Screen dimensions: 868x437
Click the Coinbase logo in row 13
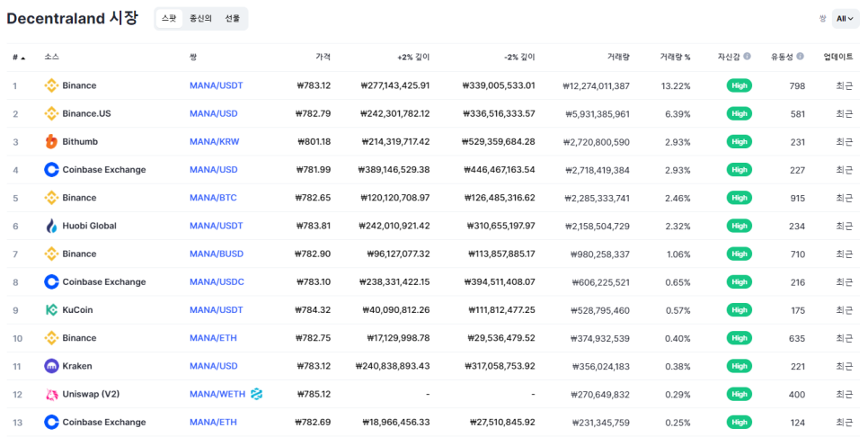tap(51, 422)
